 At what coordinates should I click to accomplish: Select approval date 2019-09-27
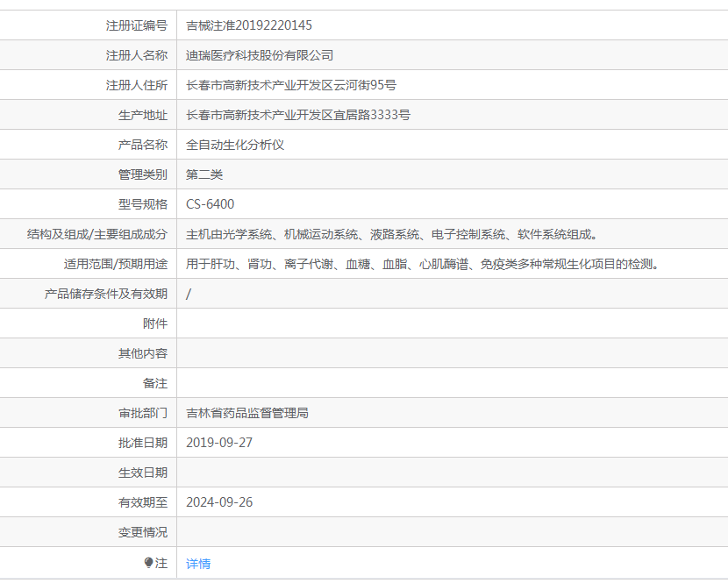point(219,443)
